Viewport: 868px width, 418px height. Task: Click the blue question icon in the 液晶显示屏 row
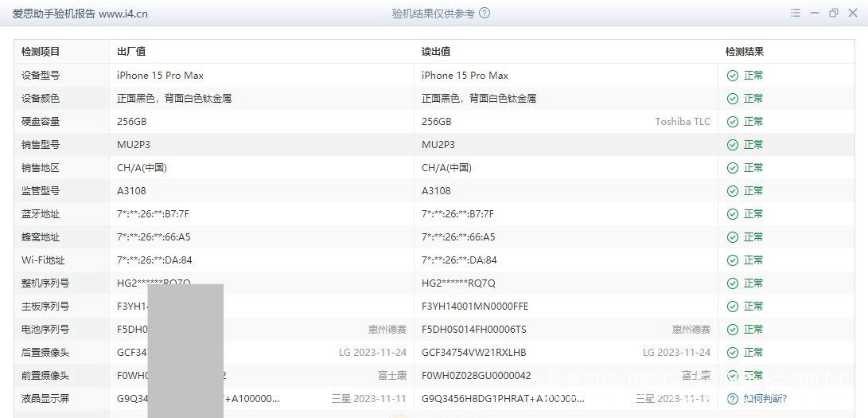pyautogui.click(x=733, y=399)
